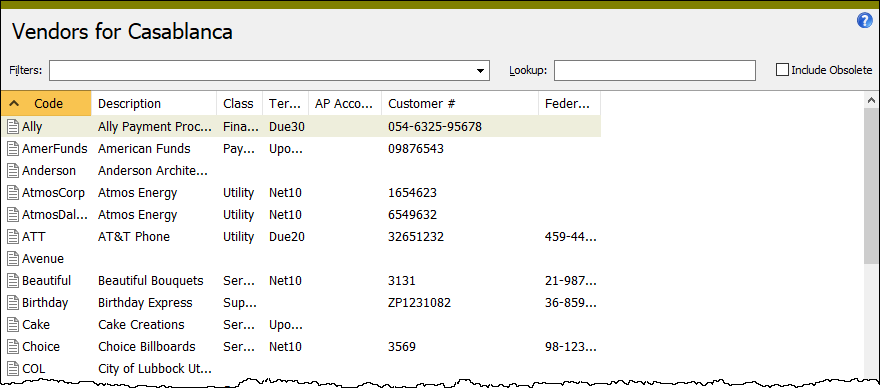The image size is (880, 388).
Task: Click the Due30 terms cell
Action: (287, 127)
